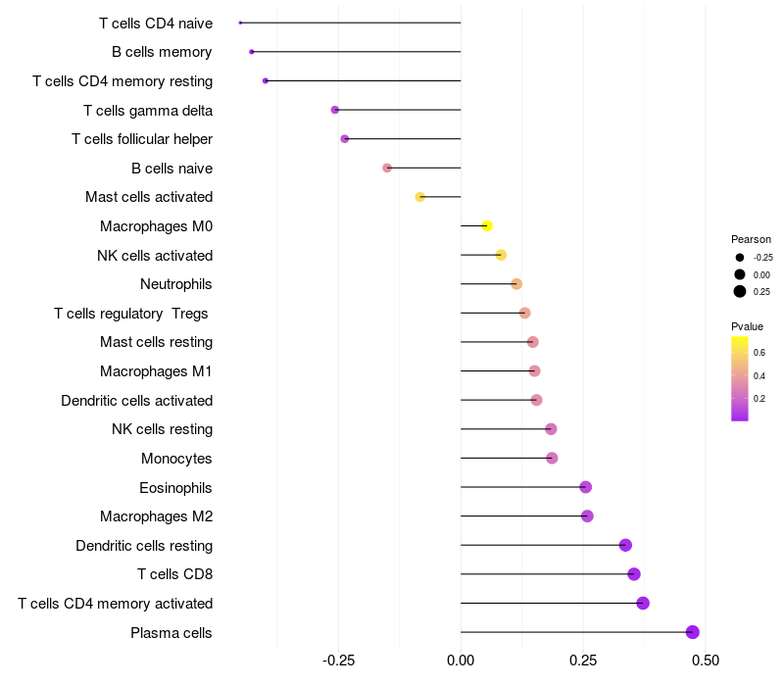Click the 0.00 Pearson legend dot
This screenshot has width=784, height=686.
pos(740,274)
